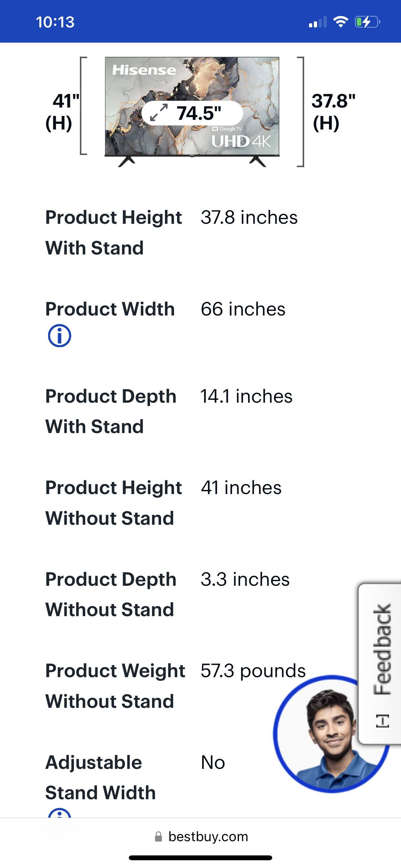Viewport: 401px width, 868px height.
Task: Tap the battery charging indicator
Action: (x=367, y=22)
